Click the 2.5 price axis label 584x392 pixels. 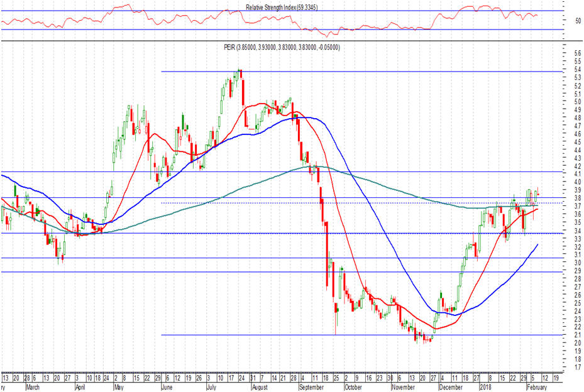(578, 303)
